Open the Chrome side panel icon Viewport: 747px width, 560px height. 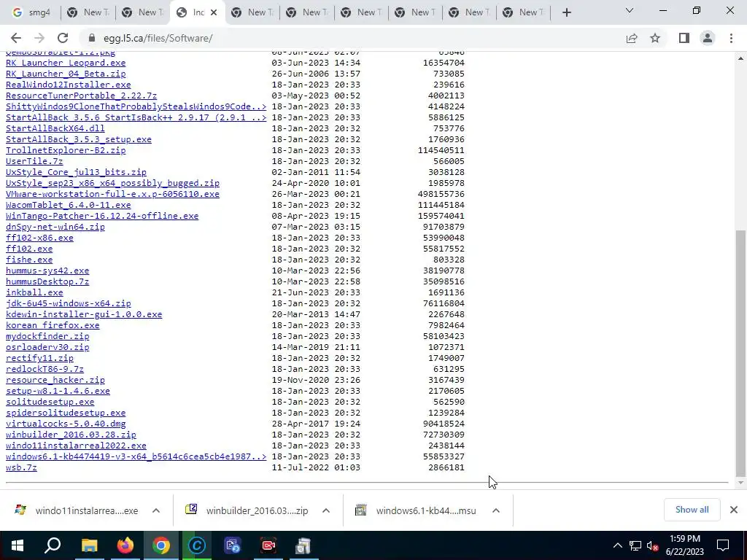click(684, 38)
